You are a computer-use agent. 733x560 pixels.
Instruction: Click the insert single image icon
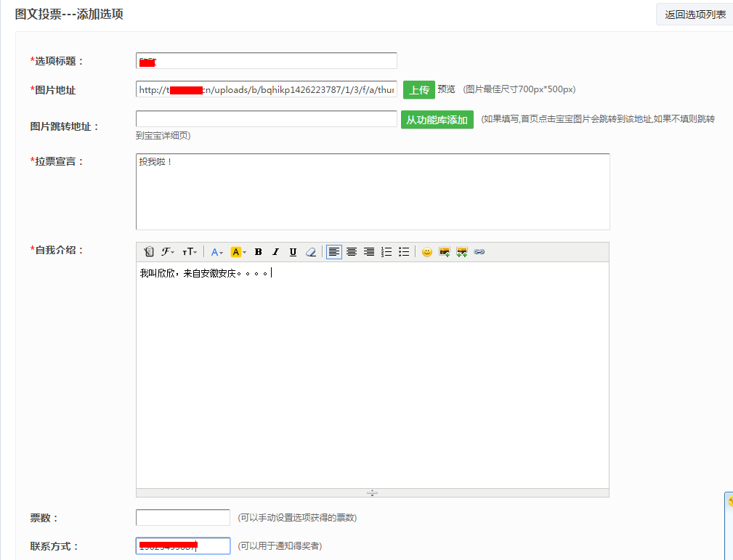pyautogui.click(x=445, y=252)
